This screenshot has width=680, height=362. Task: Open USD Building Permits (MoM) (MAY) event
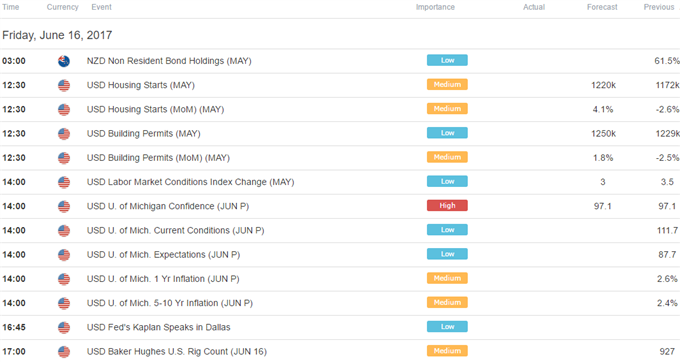click(158, 158)
